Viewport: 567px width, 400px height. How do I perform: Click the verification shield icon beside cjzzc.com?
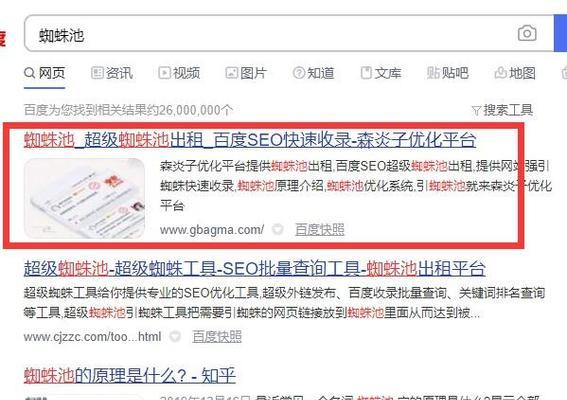[x=175, y=336]
